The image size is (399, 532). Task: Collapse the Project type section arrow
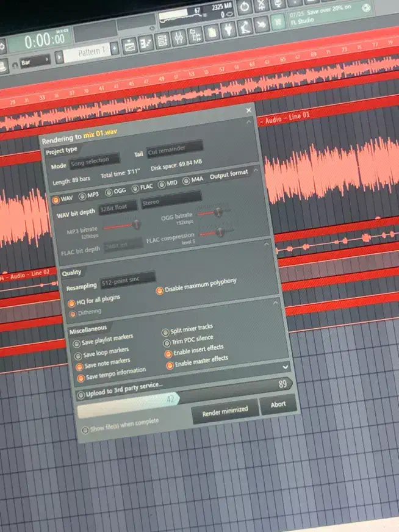tap(249, 121)
